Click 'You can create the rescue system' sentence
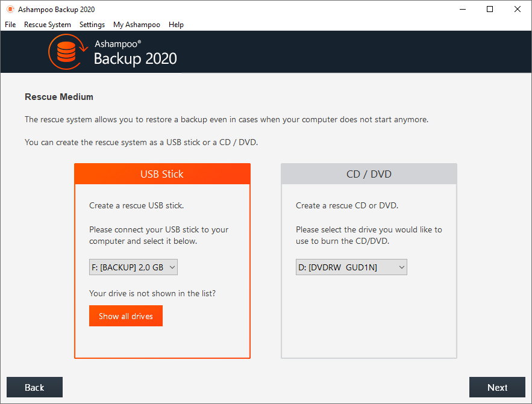Viewport: 532px width, 404px height. click(x=141, y=142)
